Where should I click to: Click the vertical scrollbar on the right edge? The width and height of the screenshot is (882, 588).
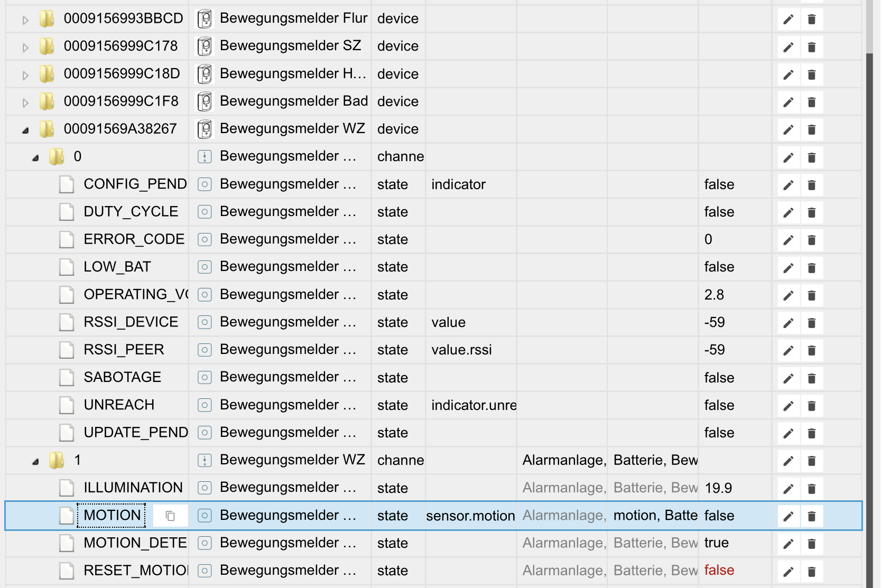pyautogui.click(x=869, y=317)
